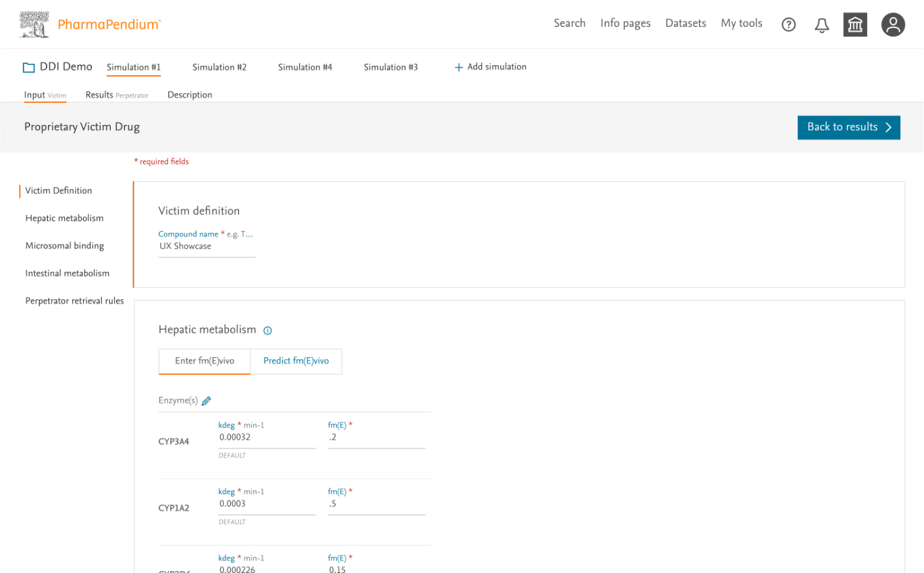Screen dimensions: 924x573
Task: Click the plus icon beside Add simulation
Action: tap(458, 67)
